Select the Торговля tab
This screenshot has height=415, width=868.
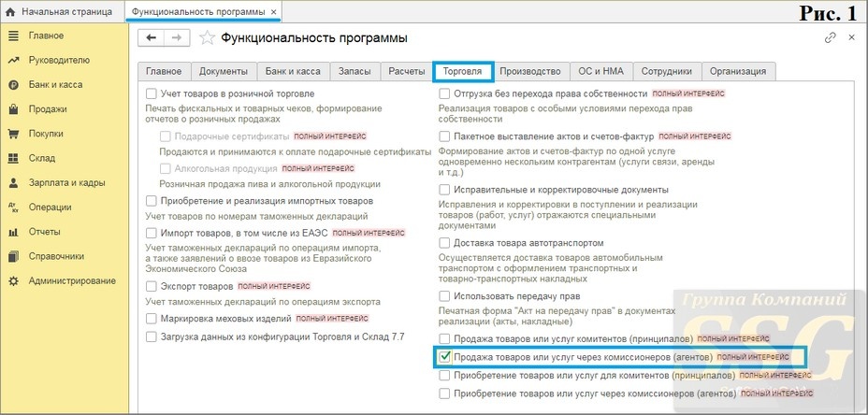462,71
